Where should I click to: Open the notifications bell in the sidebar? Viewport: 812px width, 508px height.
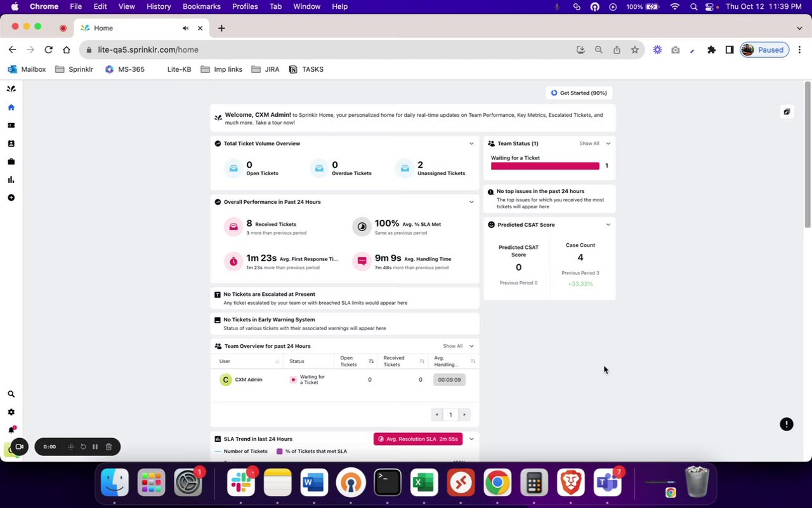[11, 430]
